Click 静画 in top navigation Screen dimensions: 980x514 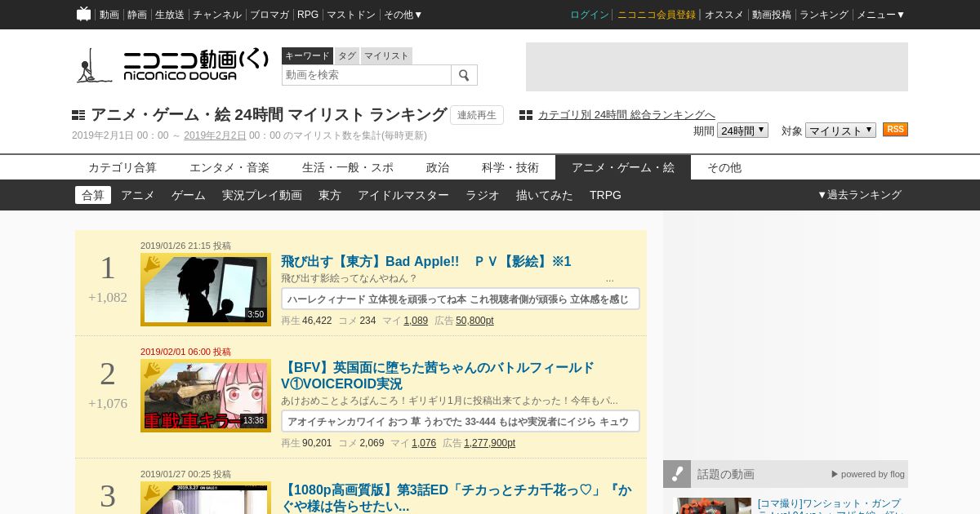click(137, 15)
